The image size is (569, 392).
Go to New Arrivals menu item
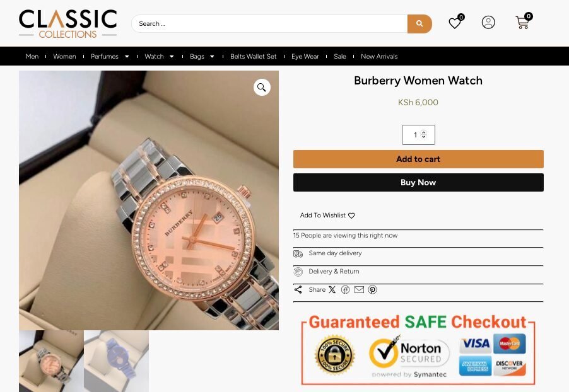379,56
